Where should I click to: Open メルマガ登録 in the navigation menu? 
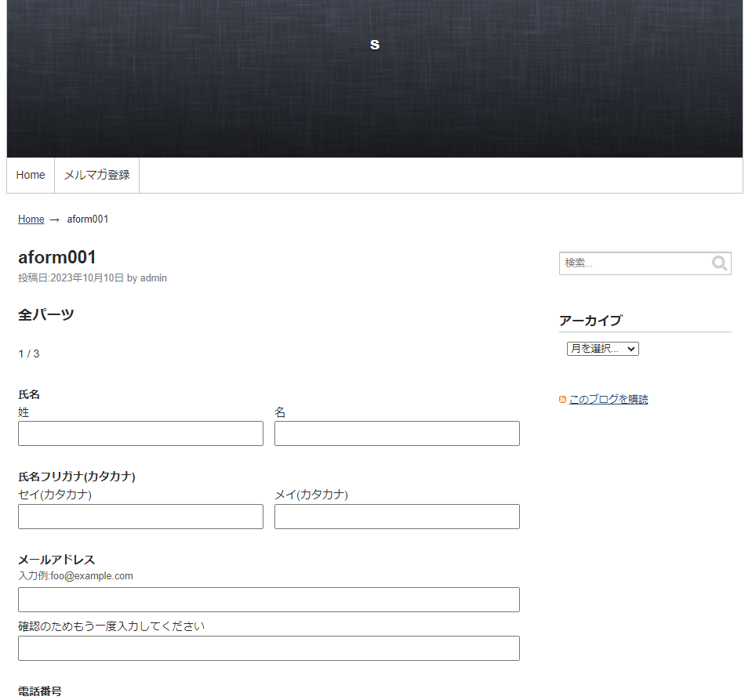pos(96,175)
